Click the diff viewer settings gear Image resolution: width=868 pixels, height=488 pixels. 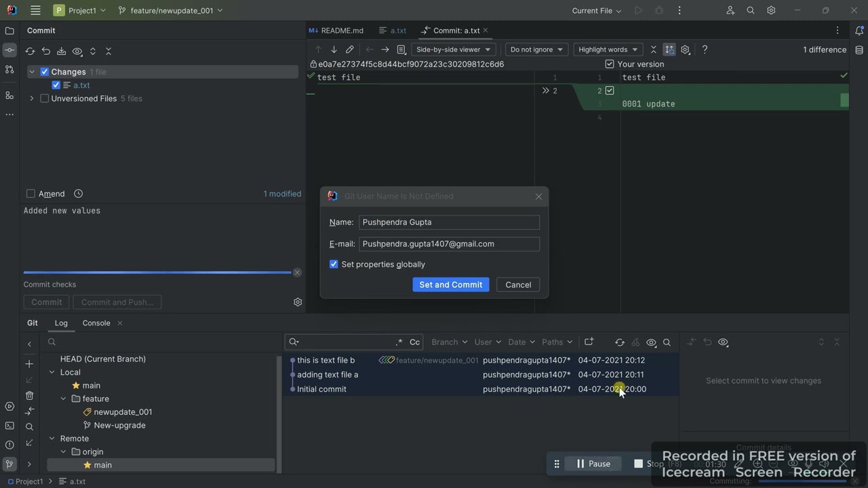click(x=685, y=49)
